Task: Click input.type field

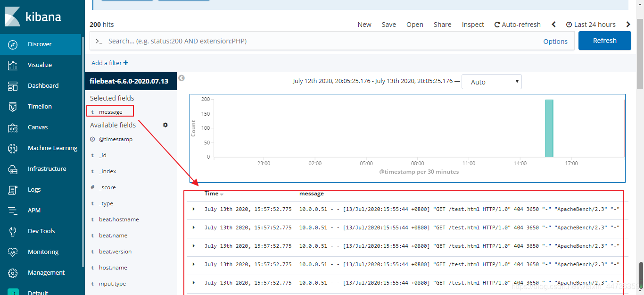Action: pos(112,284)
